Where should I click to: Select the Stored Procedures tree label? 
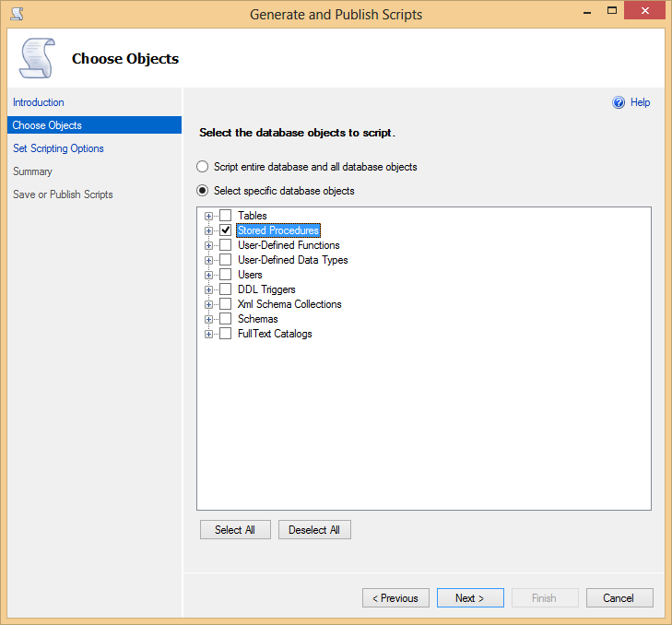click(x=278, y=230)
